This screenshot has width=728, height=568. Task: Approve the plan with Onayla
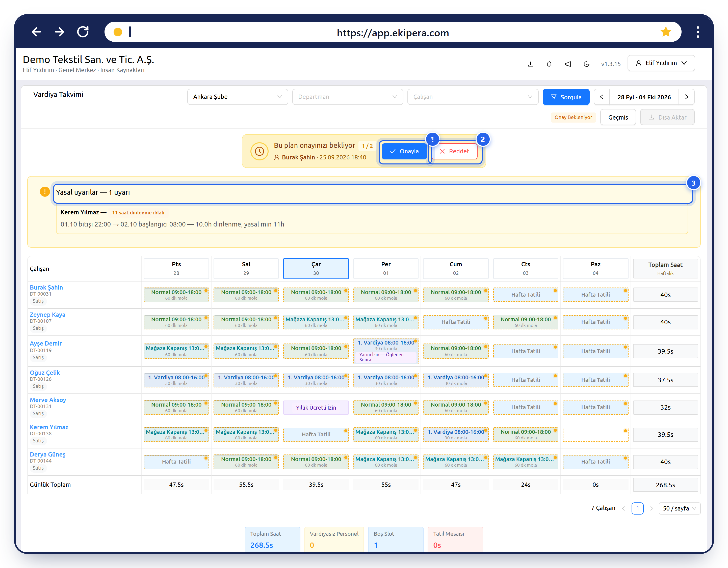404,151
